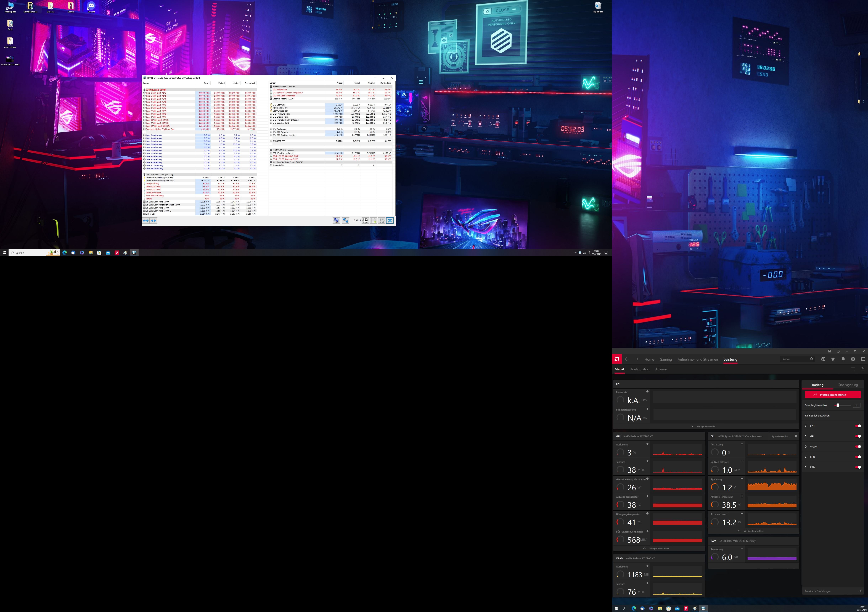Collapse GPU panel via Weniger Kennzahlen
Image resolution: width=868 pixels, height=612 pixels.
[x=659, y=548]
